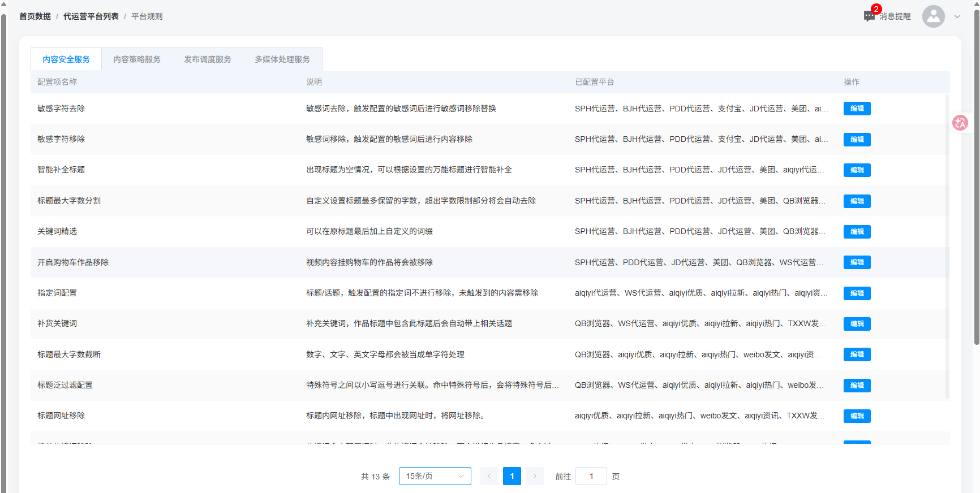Screen dimensions: 980x493
Task: Click platforms list for 补货关键词
Action: [700, 323]
